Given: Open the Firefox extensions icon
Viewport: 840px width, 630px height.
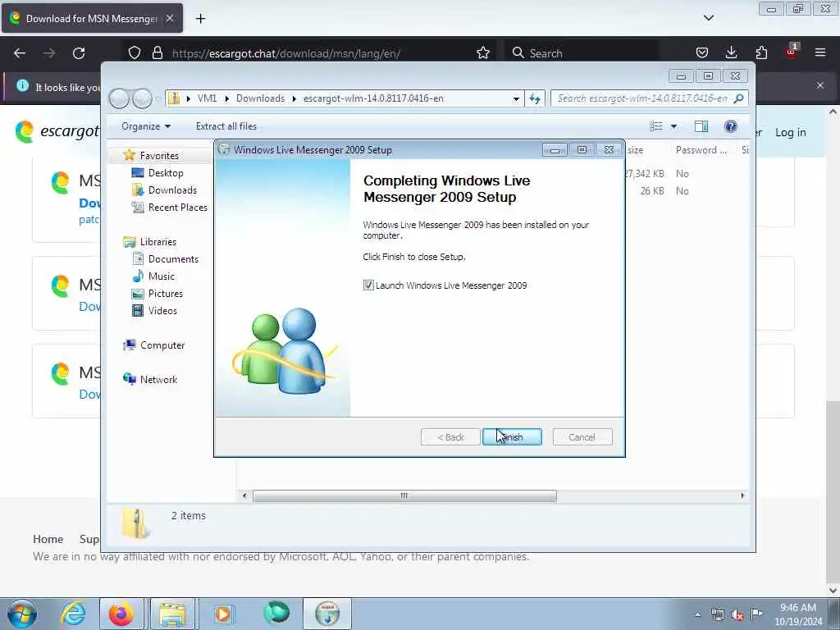Looking at the screenshot, I should [x=761, y=53].
